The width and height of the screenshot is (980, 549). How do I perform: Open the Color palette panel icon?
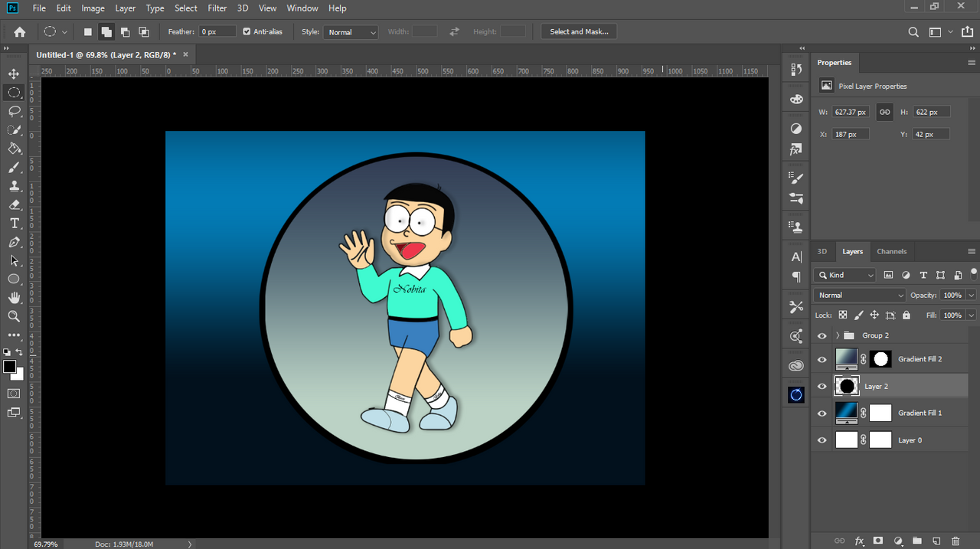[796, 99]
